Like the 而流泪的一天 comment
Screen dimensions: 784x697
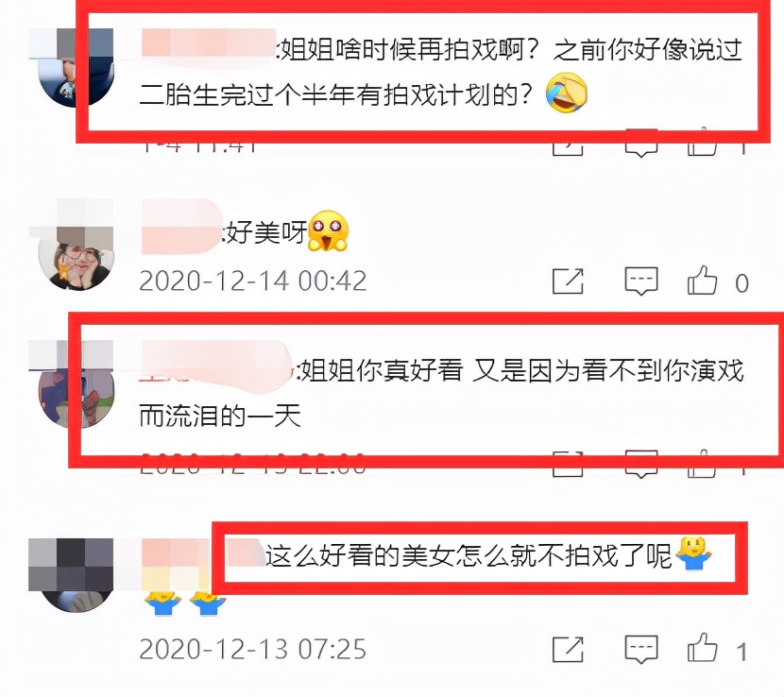coord(703,465)
